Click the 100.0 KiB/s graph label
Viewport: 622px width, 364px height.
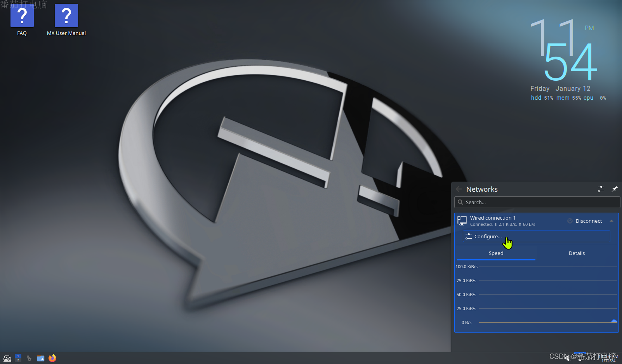coord(466,267)
